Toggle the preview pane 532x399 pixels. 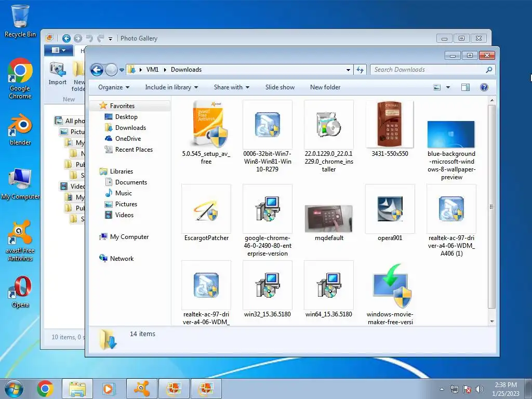tap(465, 87)
